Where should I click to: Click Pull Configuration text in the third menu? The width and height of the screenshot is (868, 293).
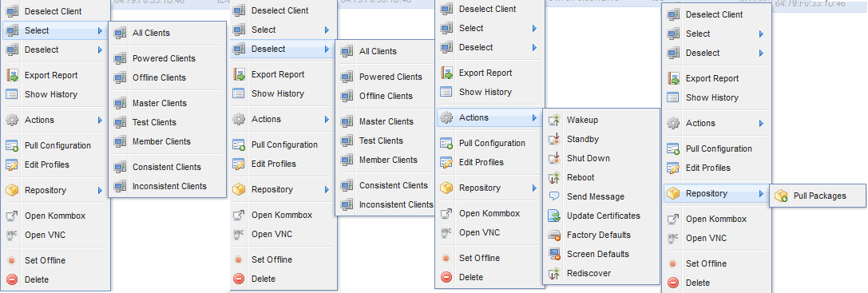coord(492,144)
